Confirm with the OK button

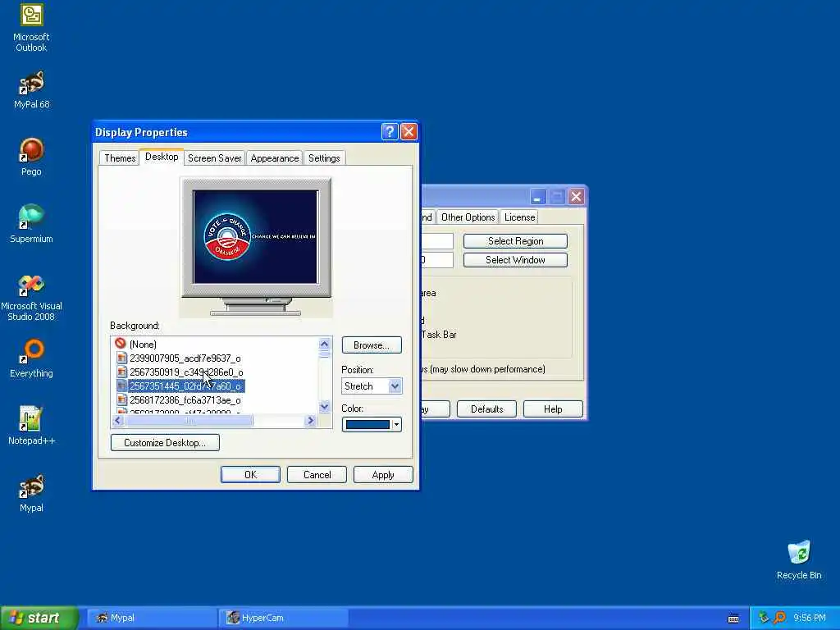click(250, 475)
